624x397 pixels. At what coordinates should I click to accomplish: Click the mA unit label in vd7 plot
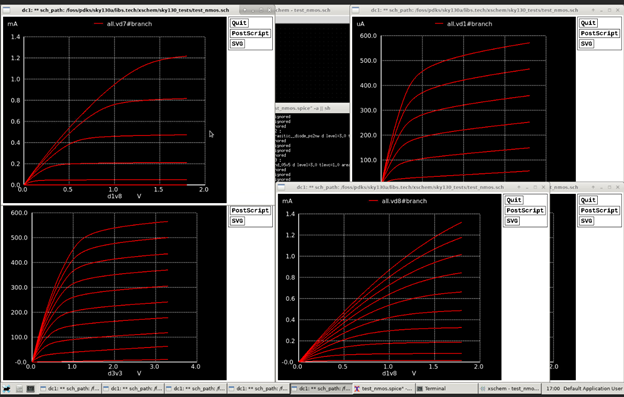click(x=12, y=24)
